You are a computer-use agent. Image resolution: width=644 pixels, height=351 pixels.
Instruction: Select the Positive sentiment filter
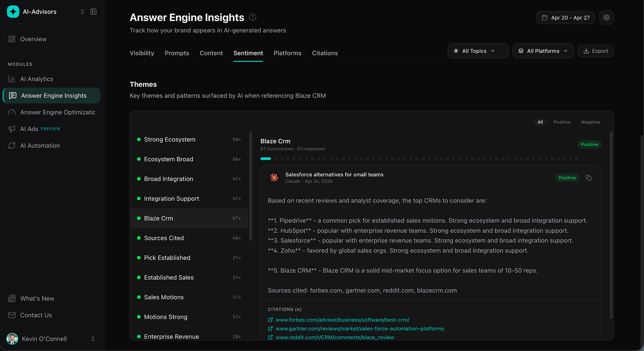pyautogui.click(x=562, y=122)
